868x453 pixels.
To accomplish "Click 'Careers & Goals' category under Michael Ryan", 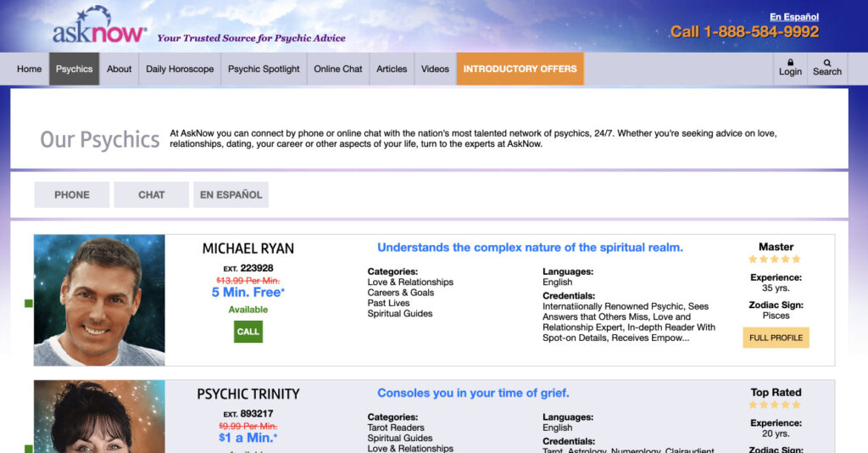I will click(401, 293).
